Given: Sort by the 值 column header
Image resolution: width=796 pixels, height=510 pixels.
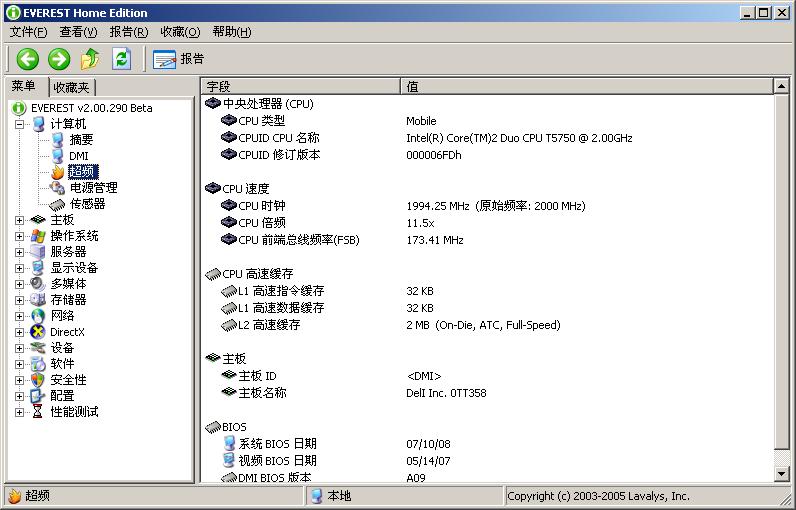Looking at the screenshot, I should click(586, 86).
